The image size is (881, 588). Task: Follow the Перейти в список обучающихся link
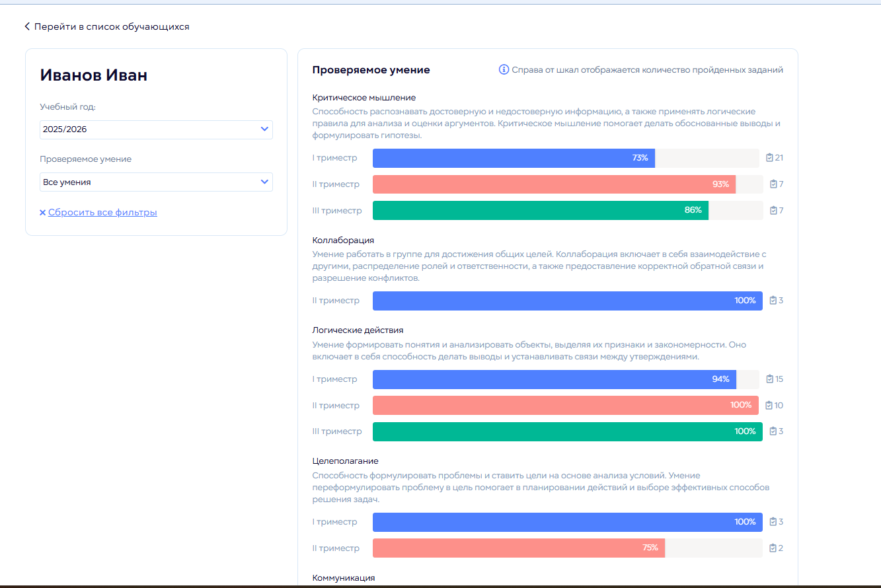tap(112, 26)
